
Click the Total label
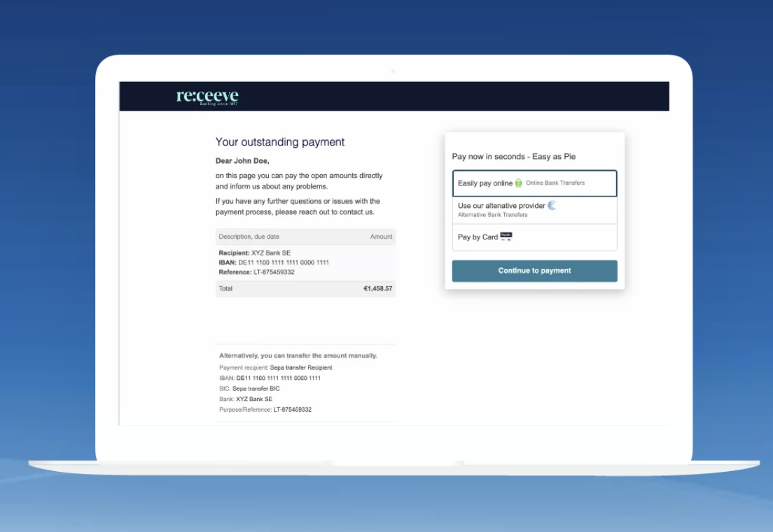pos(225,288)
